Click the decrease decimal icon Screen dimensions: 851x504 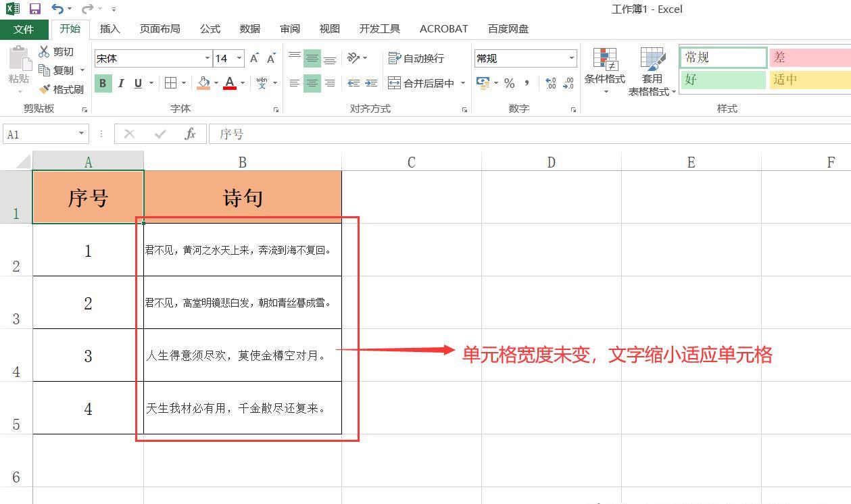pyautogui.click(x=568, y=83)
